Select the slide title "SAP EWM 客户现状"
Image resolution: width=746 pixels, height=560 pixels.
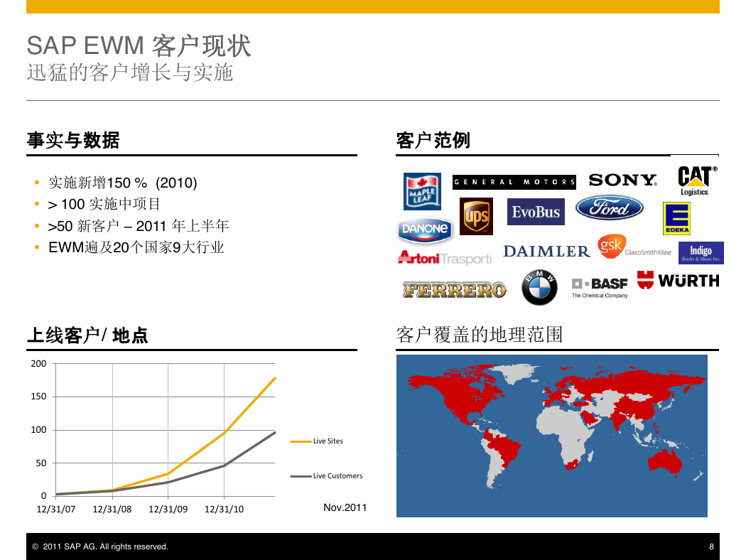tap(139, 46)
